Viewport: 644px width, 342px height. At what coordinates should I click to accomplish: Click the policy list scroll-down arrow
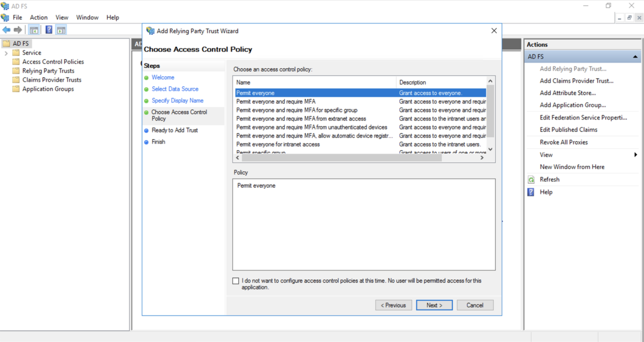pos(490,149)
